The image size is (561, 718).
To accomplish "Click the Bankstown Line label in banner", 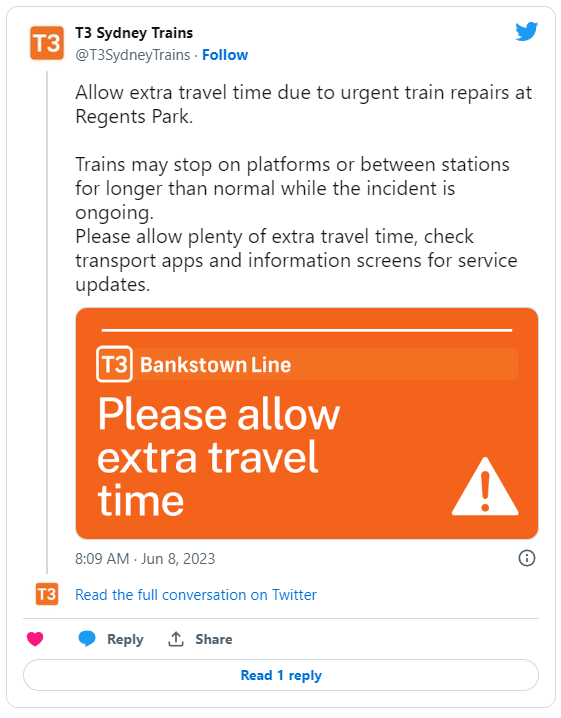I will tap(216, 365).
